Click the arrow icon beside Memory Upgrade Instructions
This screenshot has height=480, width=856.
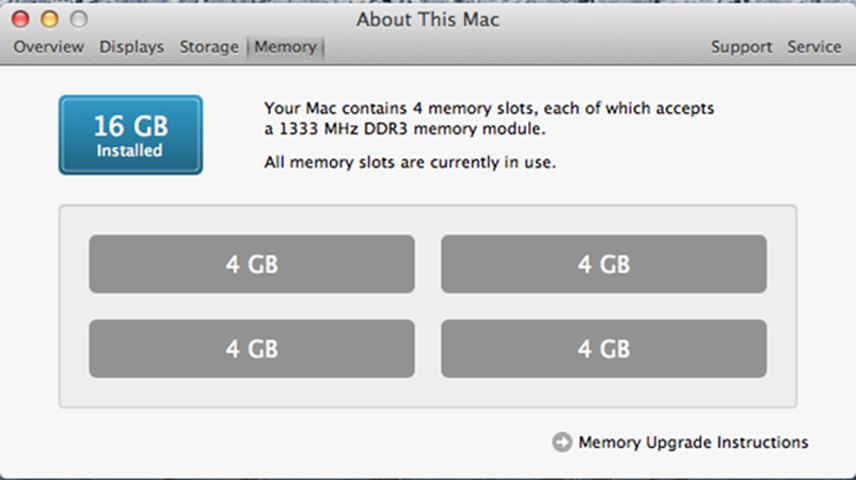[561, 442]
